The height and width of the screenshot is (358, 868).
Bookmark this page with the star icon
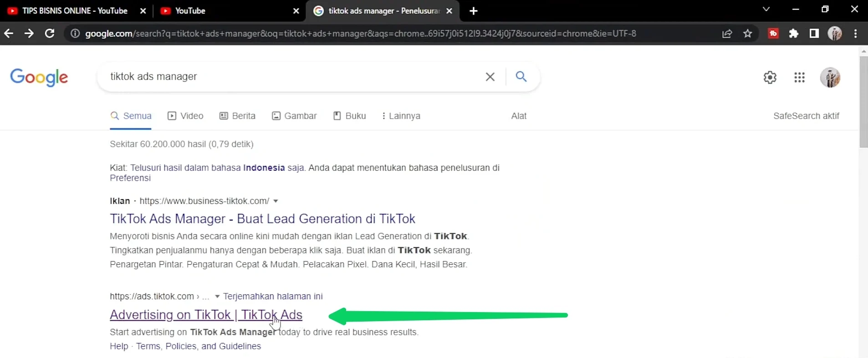[748, 33]
